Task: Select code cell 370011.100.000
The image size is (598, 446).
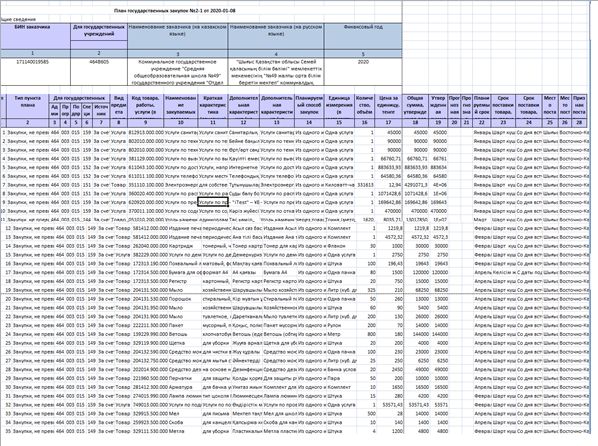Action: 146,211
